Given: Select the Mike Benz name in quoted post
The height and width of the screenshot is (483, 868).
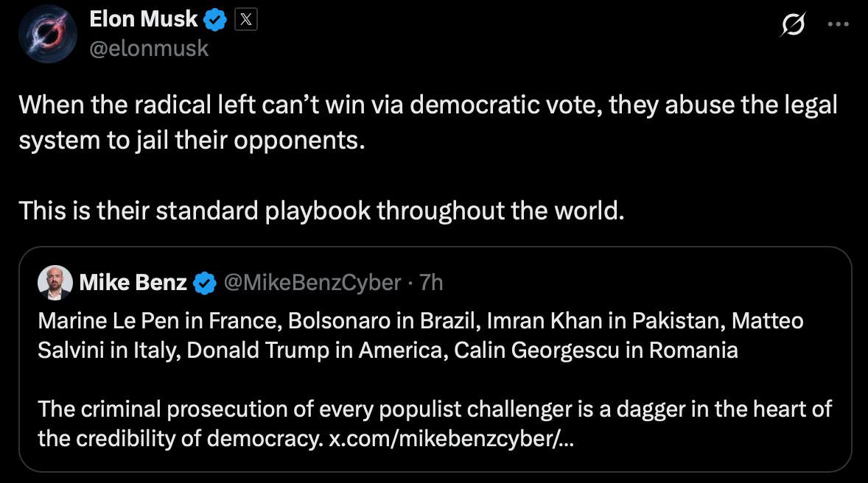Looking at the screenshot, I should pyautogui.click(x=133, y=283).
